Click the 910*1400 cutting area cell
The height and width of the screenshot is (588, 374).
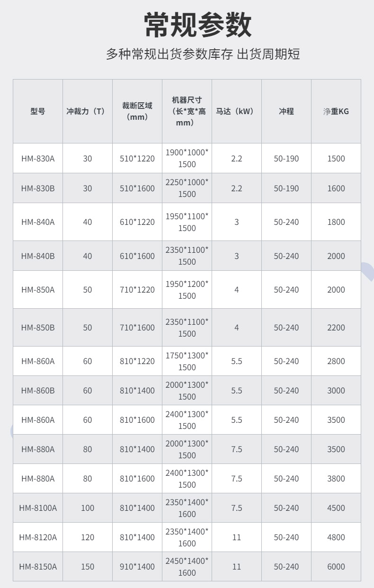(137, 566)
